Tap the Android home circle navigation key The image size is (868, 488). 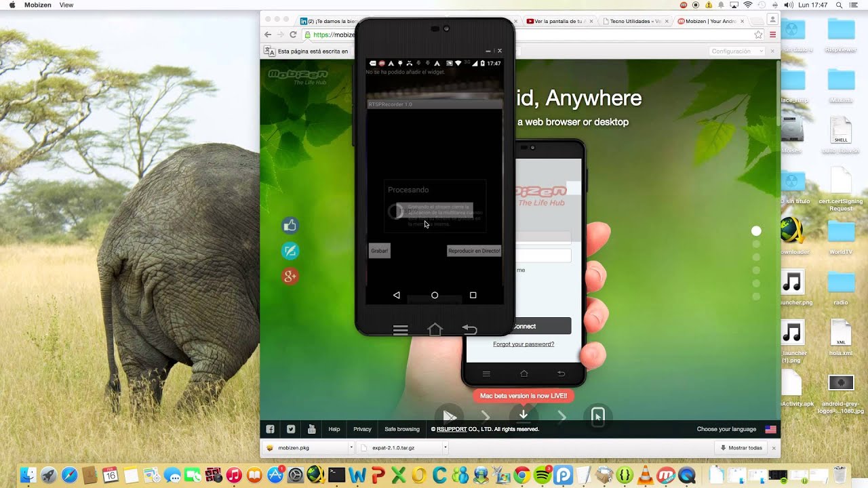(x=435, y=295)
